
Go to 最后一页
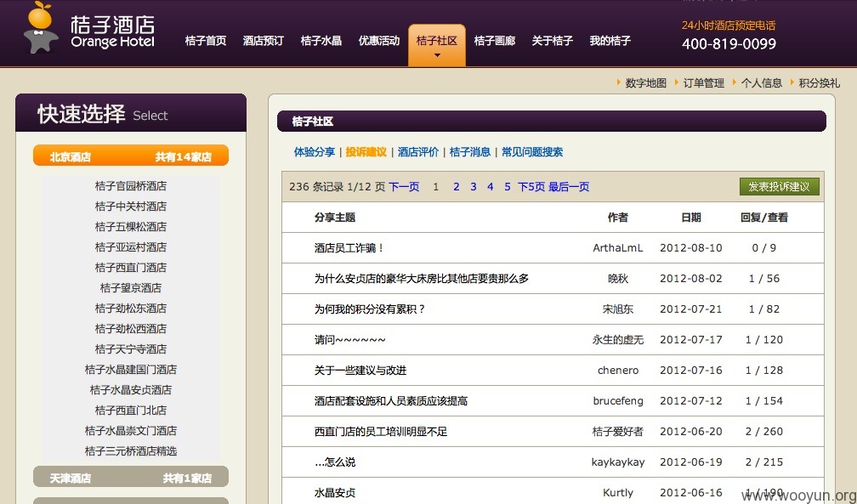[x=569, y=187]
